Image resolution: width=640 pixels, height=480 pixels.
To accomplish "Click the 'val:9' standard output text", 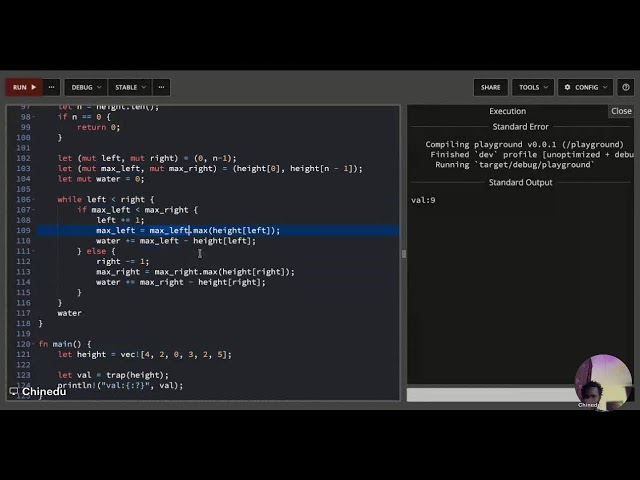I will [423, 200].
